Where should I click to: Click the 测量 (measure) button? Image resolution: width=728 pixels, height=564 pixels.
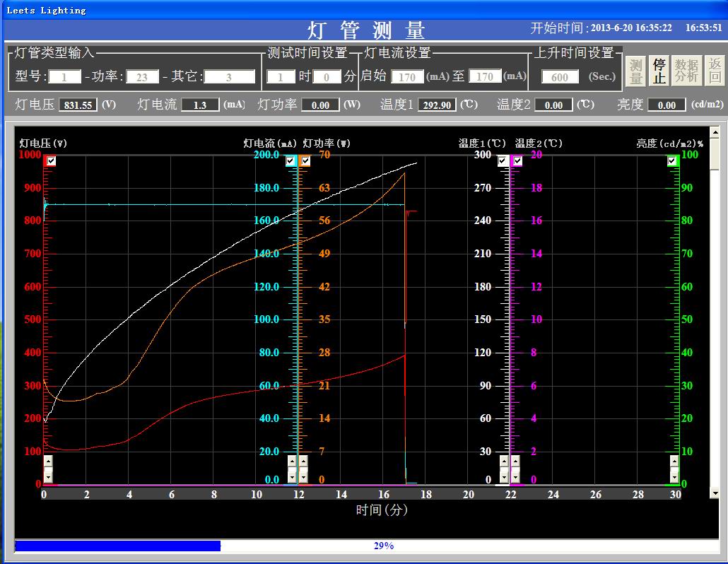[x=636, y=71]
